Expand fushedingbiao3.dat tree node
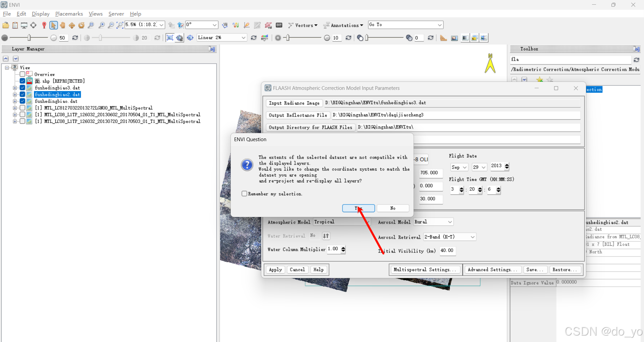 click(x=15, y=88)
